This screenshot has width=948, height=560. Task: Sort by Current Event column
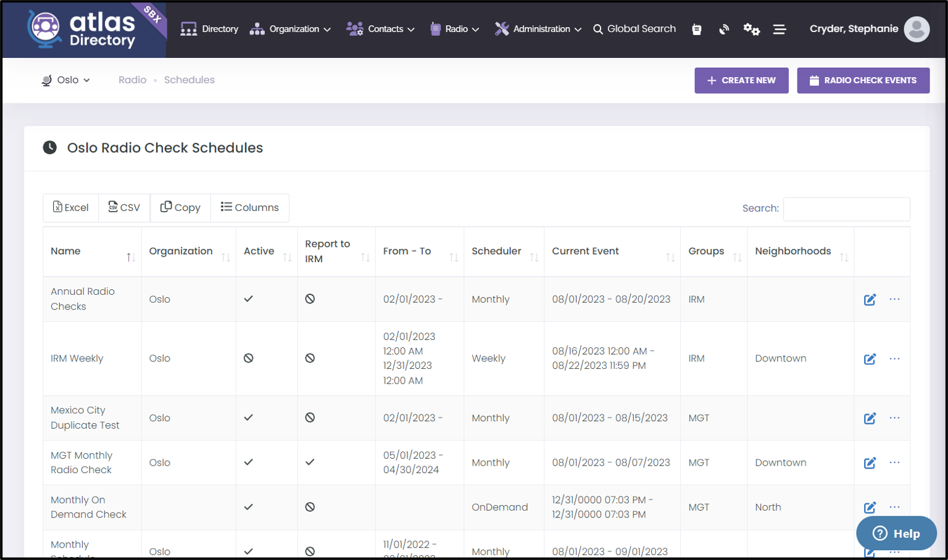(x=612, y=252)
